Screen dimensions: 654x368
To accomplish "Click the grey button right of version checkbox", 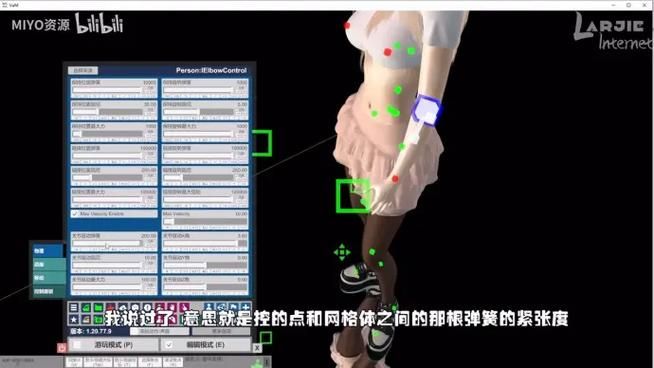I will coord(221,331).
